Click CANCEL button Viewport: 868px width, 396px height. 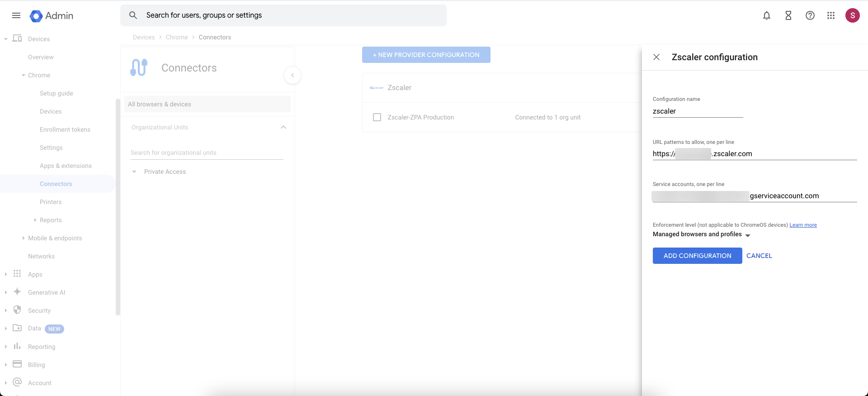[759, 256]
